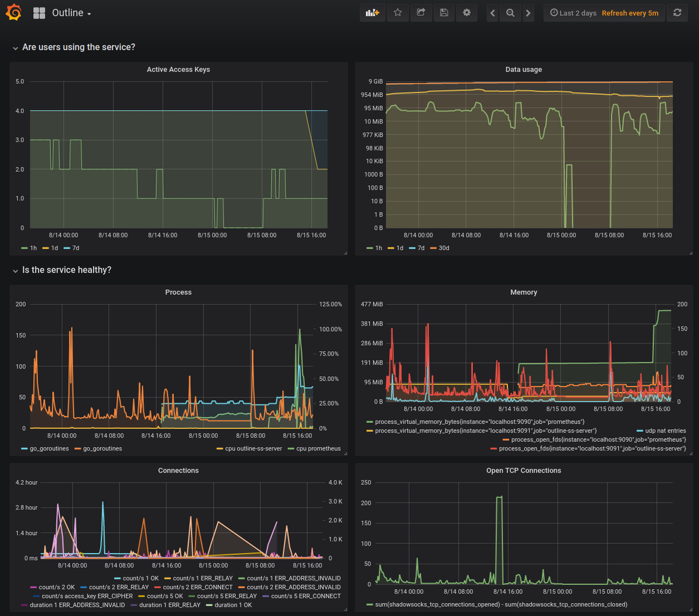Viewport: 699px width, 616px height.
Task: Star this dashboard as favorite
Action: click(x=398, y=13)
